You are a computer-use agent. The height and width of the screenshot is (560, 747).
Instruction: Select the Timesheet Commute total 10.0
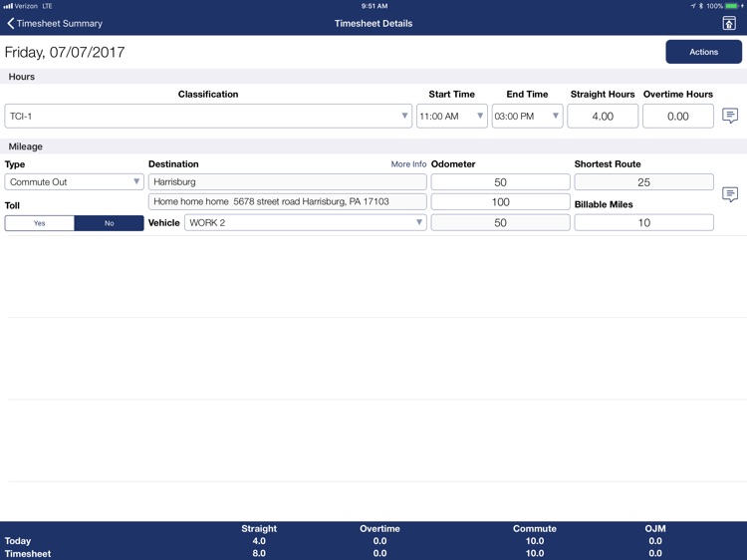535,553
